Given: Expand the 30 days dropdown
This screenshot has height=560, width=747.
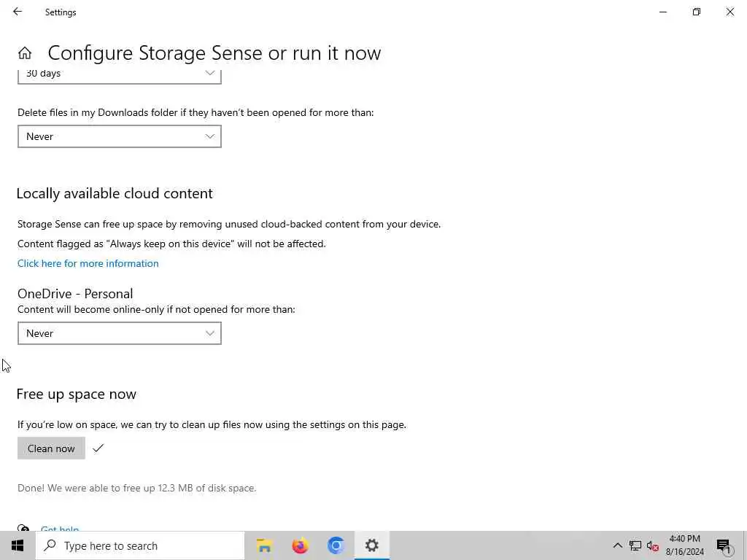Looking at the screenshot, I should pos(120,74).
